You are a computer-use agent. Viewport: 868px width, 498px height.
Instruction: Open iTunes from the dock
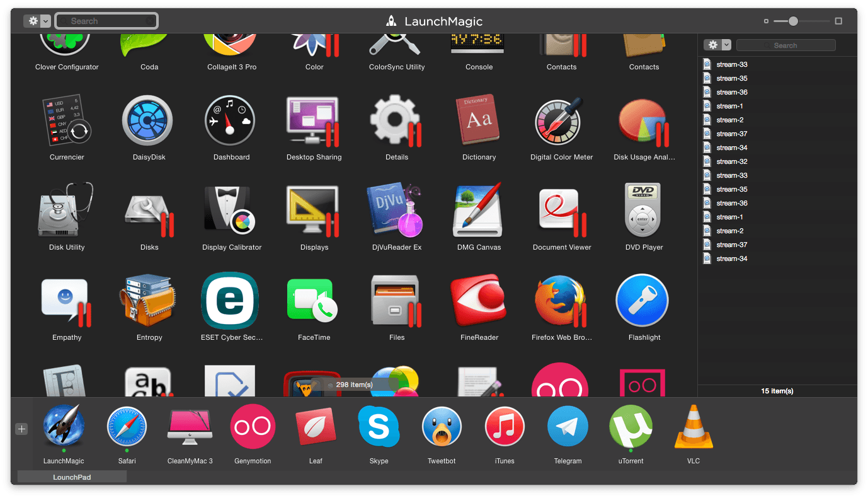pos(505,426)
